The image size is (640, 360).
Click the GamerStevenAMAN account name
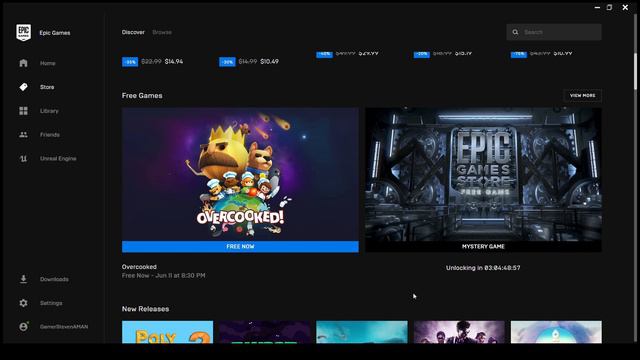tap(64, 327)
